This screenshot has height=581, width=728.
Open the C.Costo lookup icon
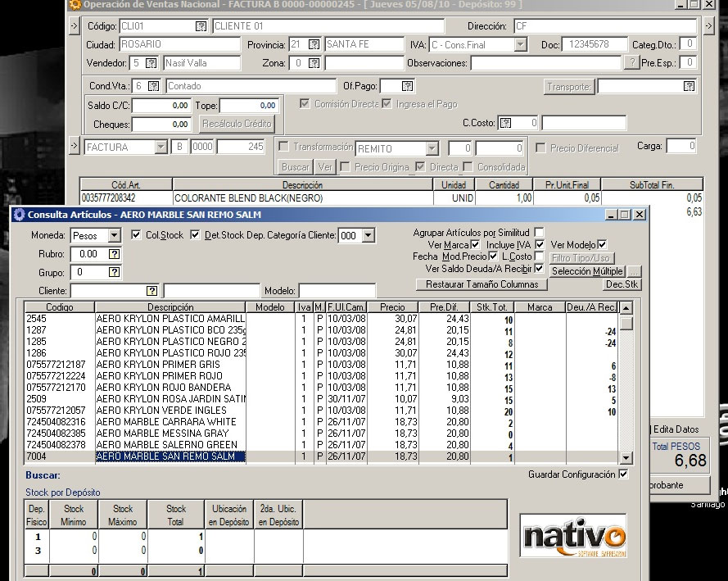tap(505, 124)
